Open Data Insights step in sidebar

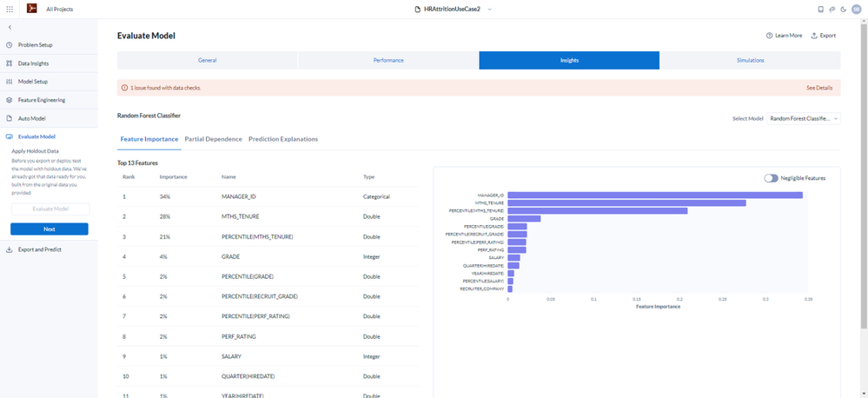(x=49, y=63)
